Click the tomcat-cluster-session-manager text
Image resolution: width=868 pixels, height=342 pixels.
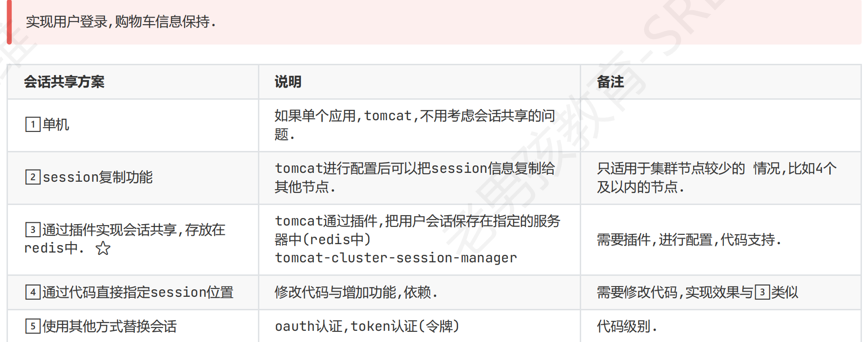coord(396,258)
